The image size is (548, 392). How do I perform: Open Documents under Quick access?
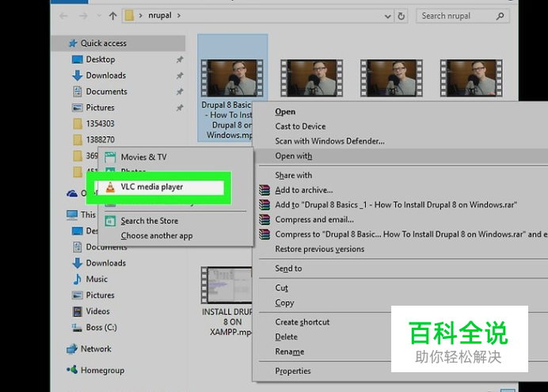pyautogui.click(x=107, y=92)
